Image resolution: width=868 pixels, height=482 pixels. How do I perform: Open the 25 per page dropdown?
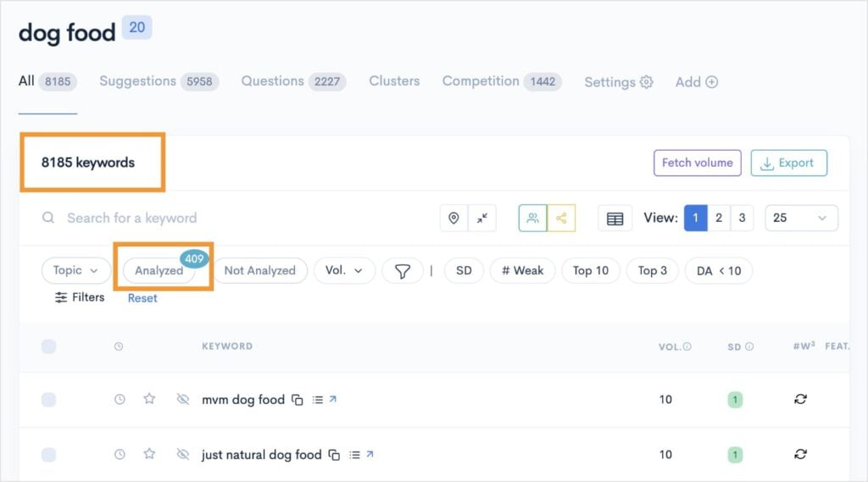click(x=801, y=218)
